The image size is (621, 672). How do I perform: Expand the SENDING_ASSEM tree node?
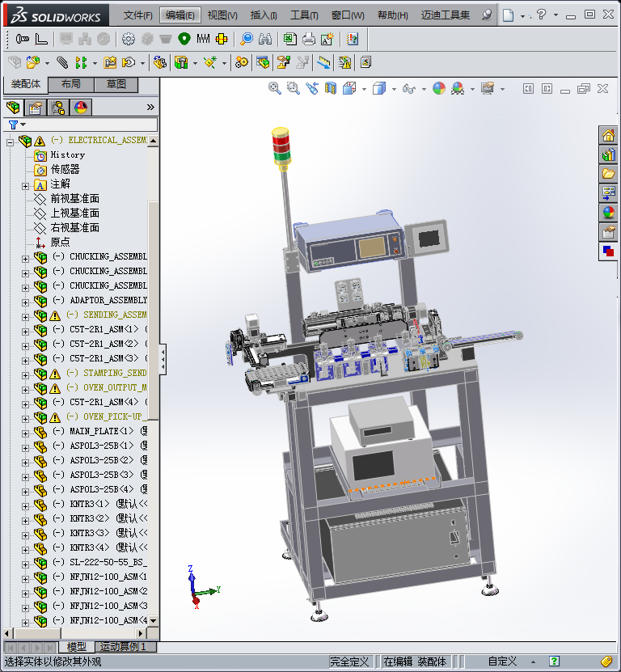pos(25,317)
